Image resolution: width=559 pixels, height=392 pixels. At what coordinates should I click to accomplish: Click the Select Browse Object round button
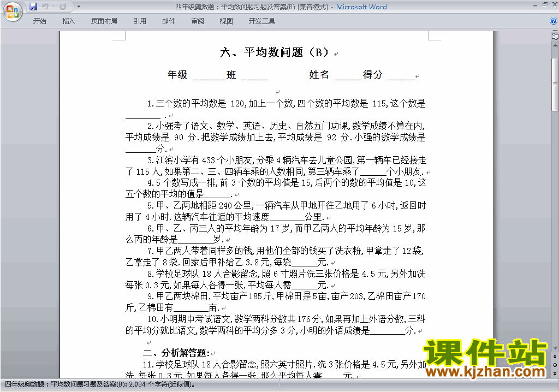pos(555,365)
